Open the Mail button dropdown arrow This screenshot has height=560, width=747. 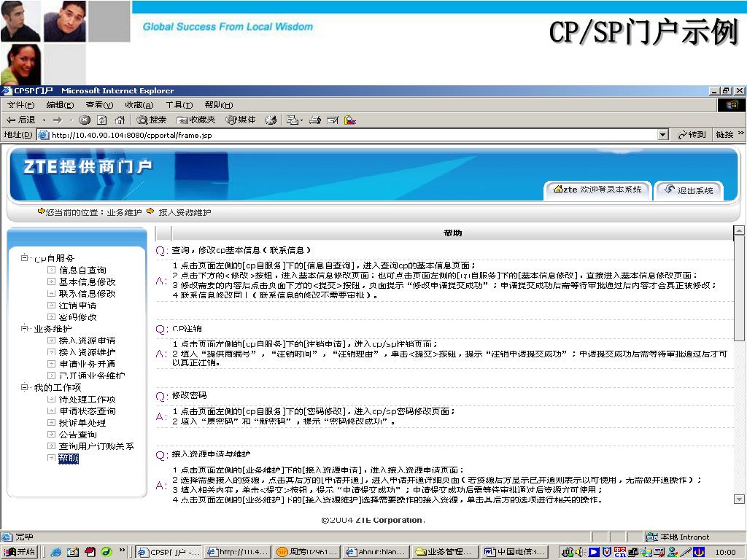(x=301, y=120)
